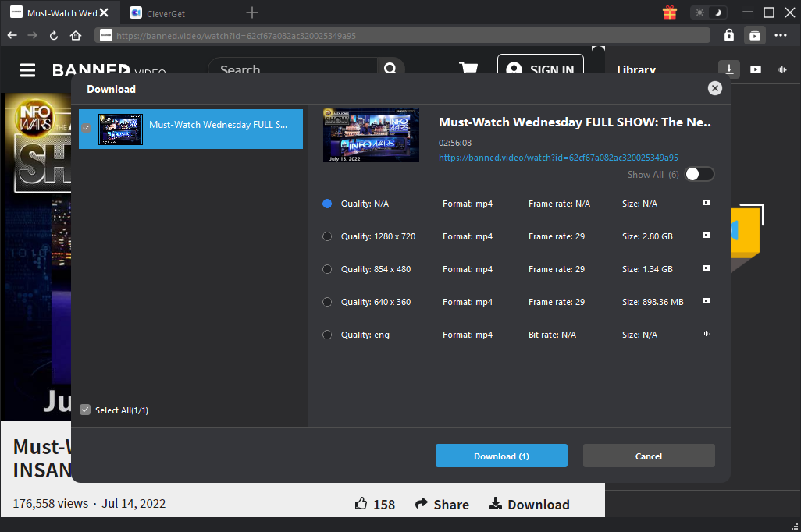
Task: Close the Download dialog
Action: [x=714, y=88]
